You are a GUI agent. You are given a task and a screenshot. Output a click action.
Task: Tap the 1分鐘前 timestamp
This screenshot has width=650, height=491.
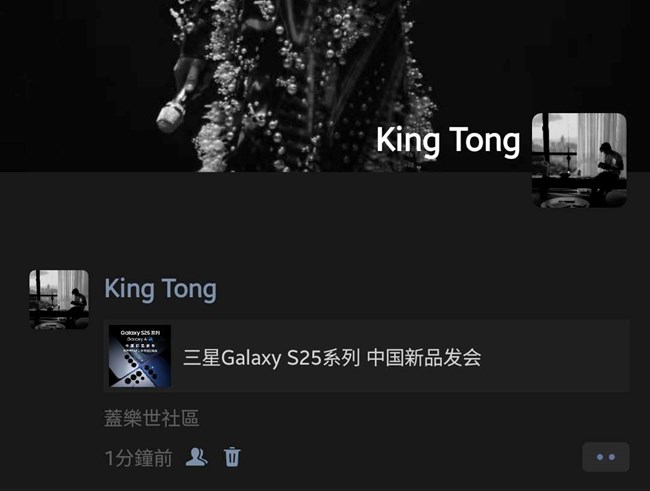pos(138,458)
